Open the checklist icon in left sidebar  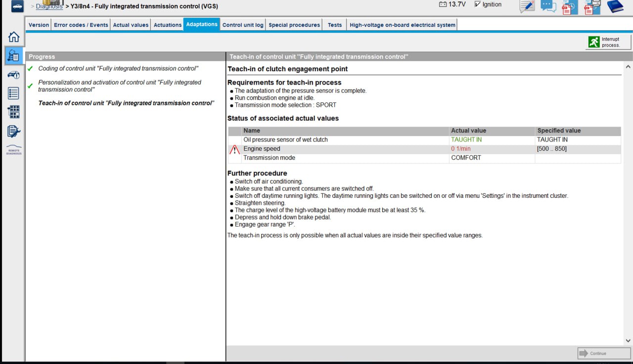tap(13, 93)
